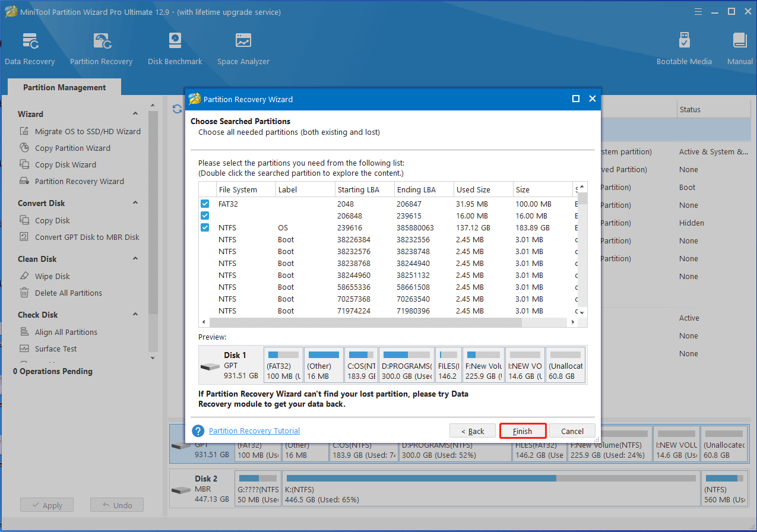Click Copy Partition Wizard icon

point(24,148)
